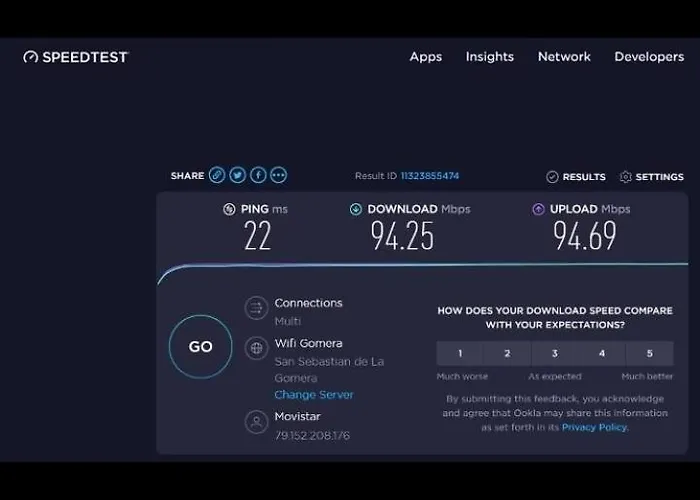Viewport: 700px width, 500px height.
Task: Open the Insights menu
Action: [x=489, y=57]
